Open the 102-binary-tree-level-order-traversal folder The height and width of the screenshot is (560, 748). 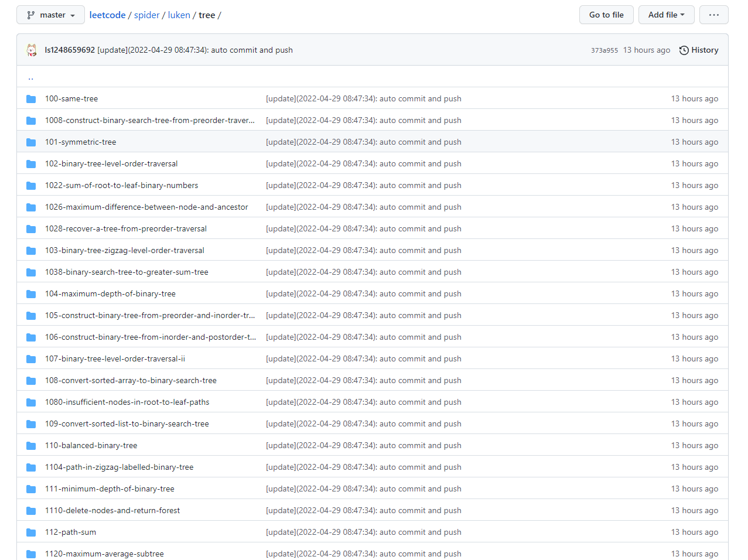(111, 164)
